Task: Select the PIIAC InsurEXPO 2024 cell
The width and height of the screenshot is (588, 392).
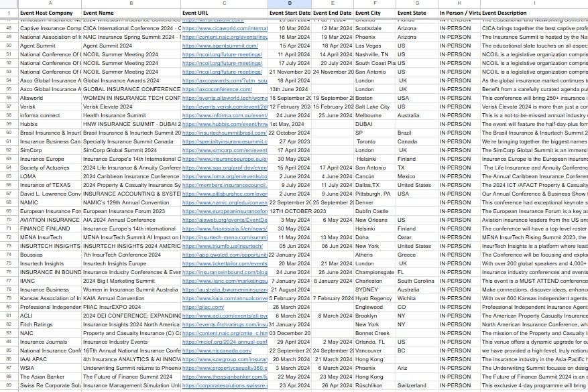Action: 131,307
